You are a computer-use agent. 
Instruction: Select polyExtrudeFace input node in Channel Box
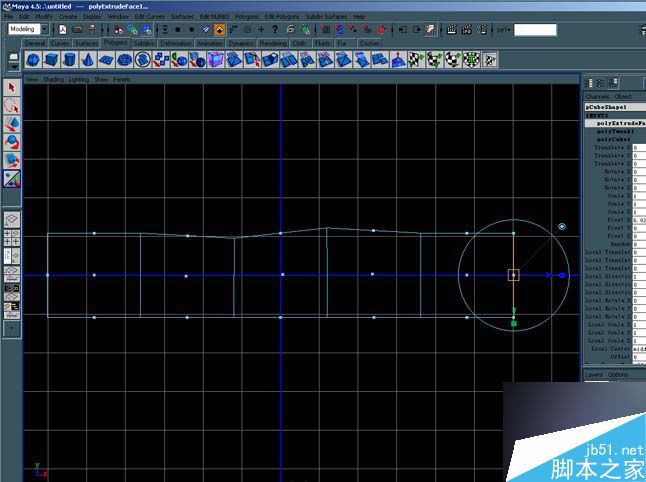616,123
